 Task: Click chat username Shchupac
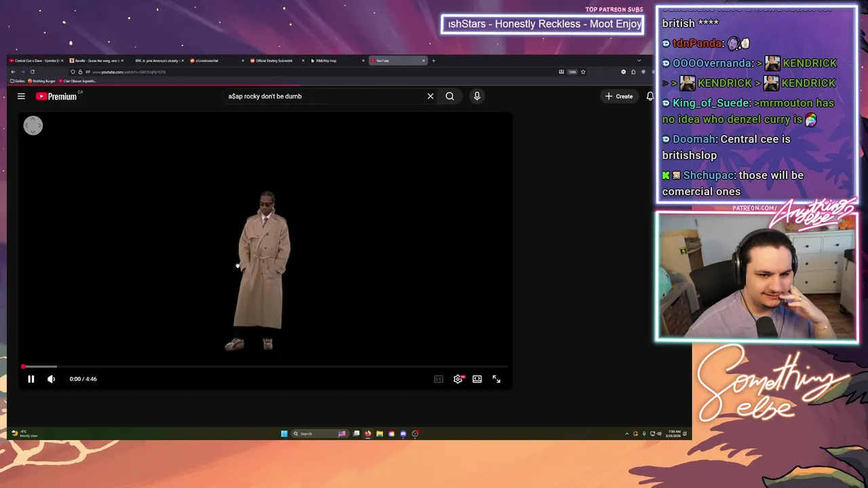[x=709, y=175]
